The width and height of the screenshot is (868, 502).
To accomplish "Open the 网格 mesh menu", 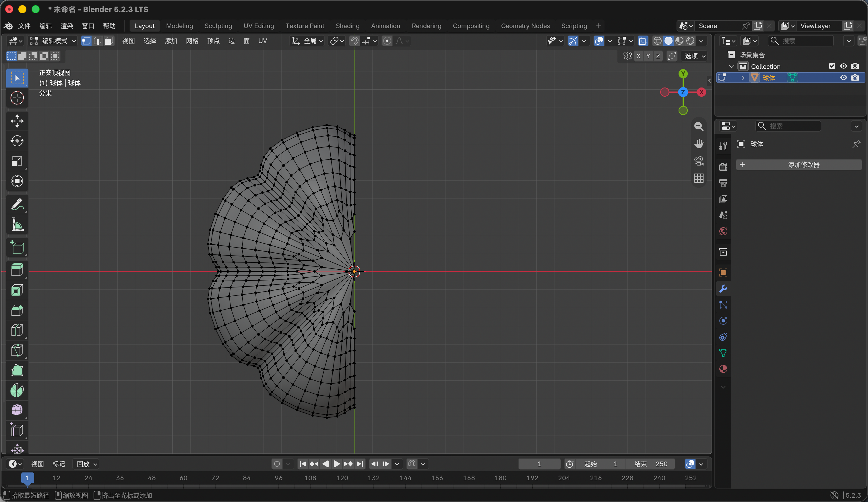I will [192, 41].
